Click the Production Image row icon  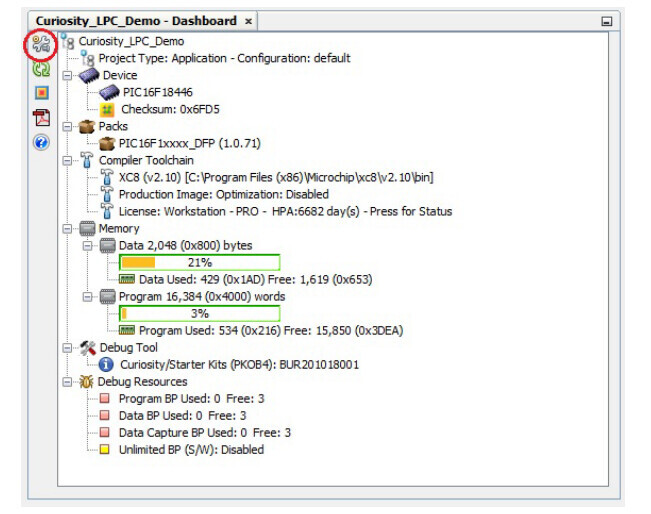coord(107,194)
